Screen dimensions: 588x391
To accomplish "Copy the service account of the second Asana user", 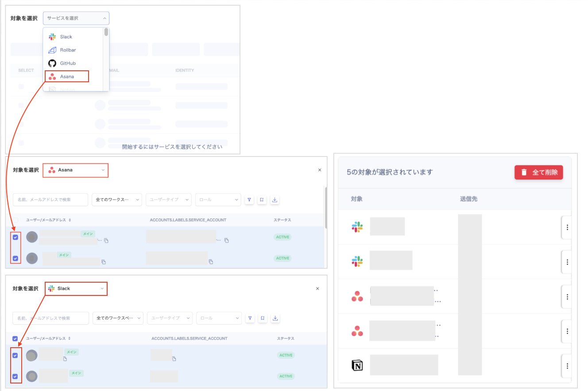I will point(211,262).
